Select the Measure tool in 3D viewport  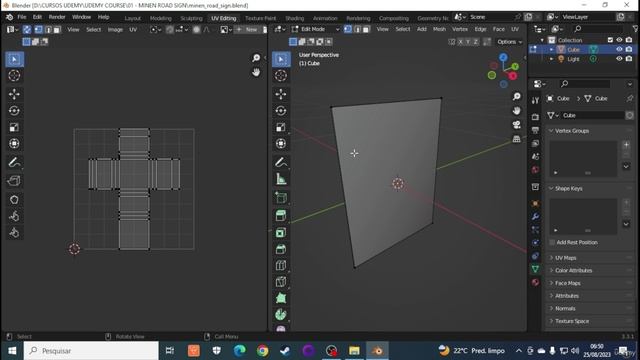pyautogui.click(x=281, y=179)
